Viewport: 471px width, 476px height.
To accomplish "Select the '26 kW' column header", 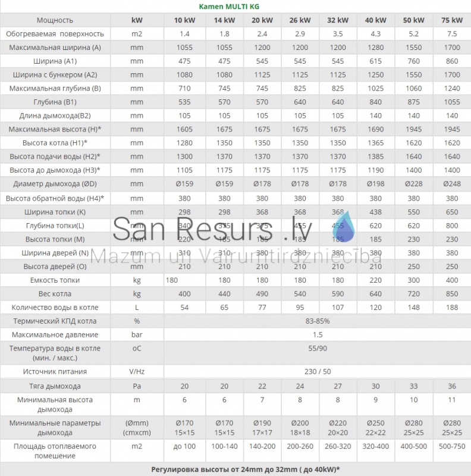I will [x=300, y=20].
